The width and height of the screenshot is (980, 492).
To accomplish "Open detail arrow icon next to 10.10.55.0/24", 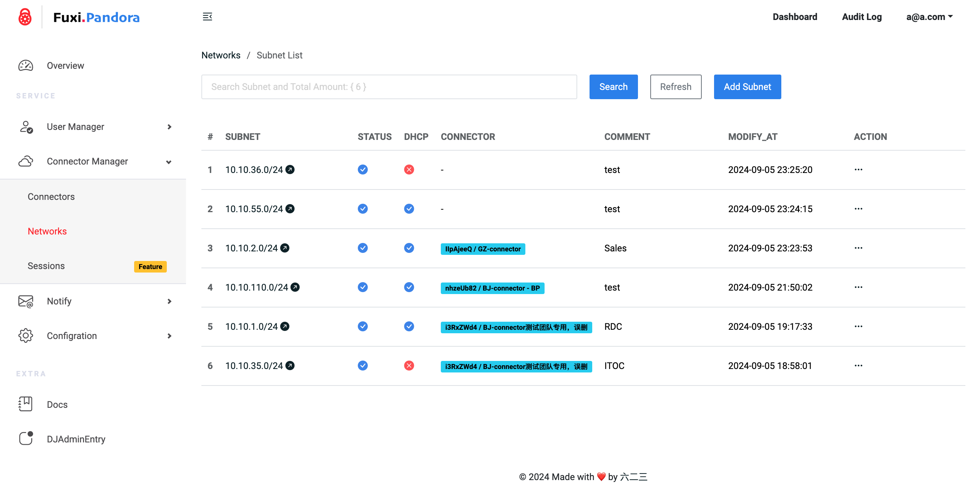I will [290, 209].
